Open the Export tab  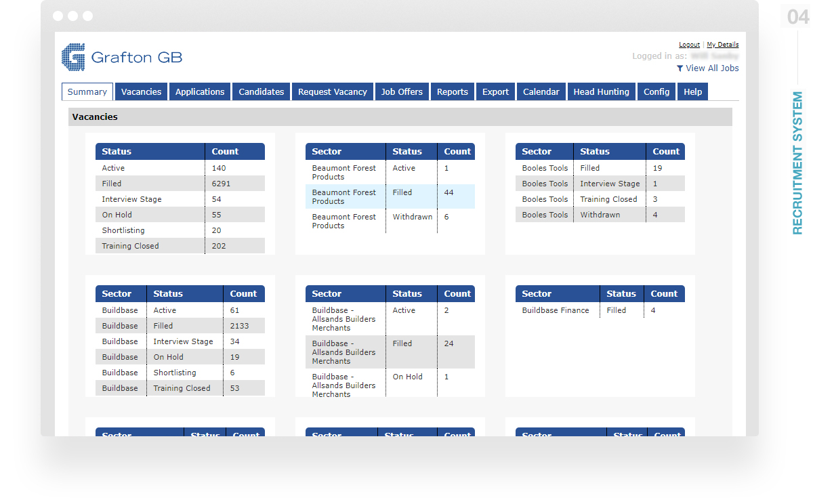click(495, 92)
